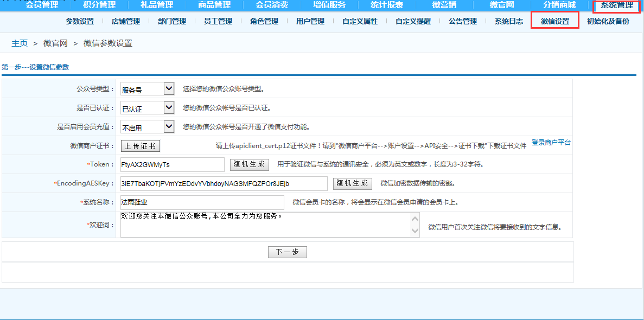Click inside the 欢迎词 text area
644x320 pixels.
point(266,225)
